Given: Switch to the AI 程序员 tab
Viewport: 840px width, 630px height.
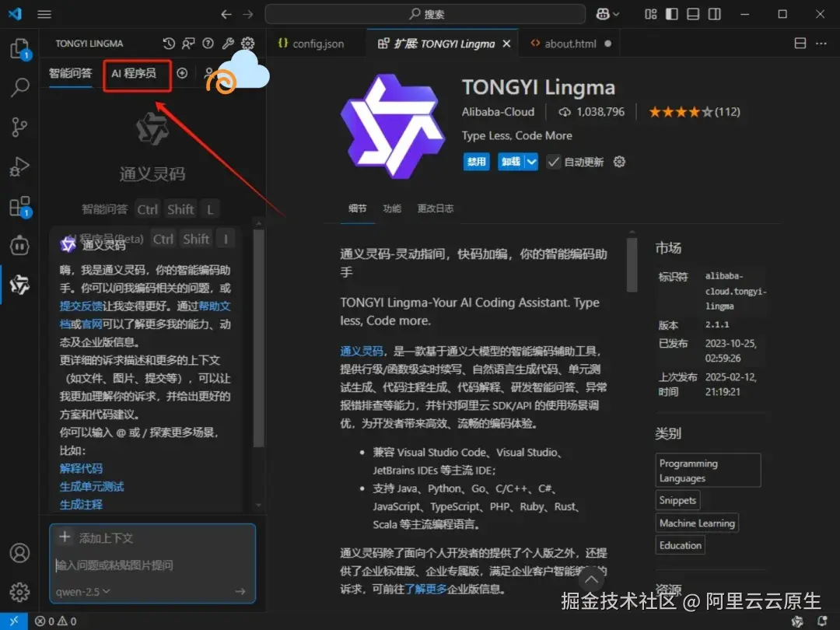Looking at the screenshot, I should [137, 73].
